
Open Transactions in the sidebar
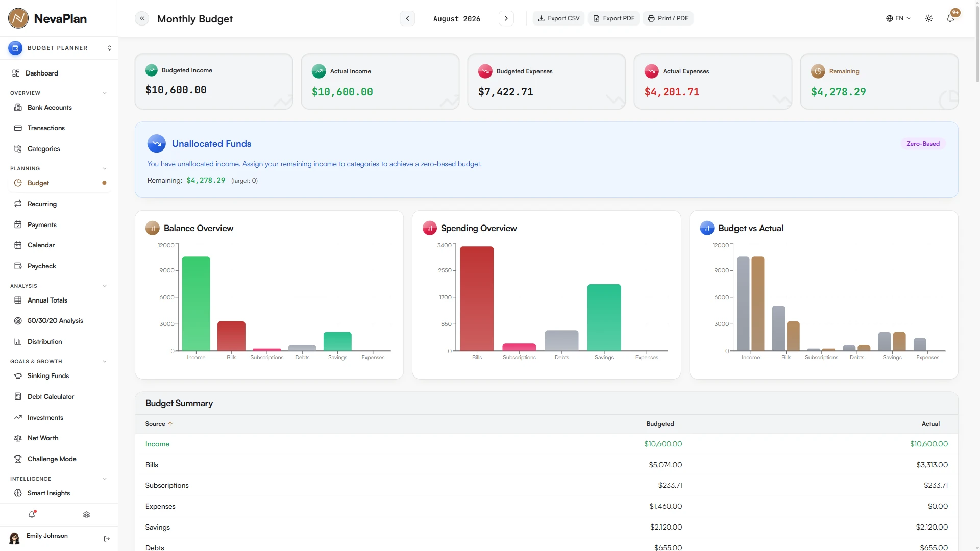pyautogui.click(x=59, y=128)
